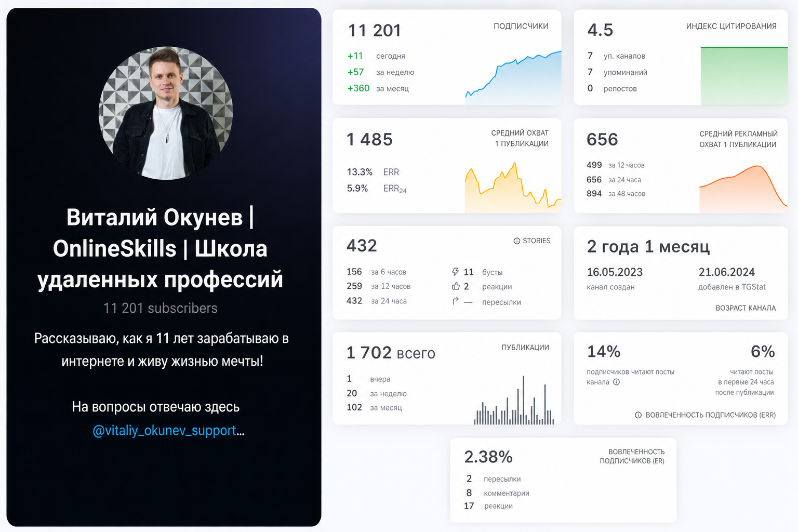Click the forward arrow shares icon

click(x=456, y=301)
